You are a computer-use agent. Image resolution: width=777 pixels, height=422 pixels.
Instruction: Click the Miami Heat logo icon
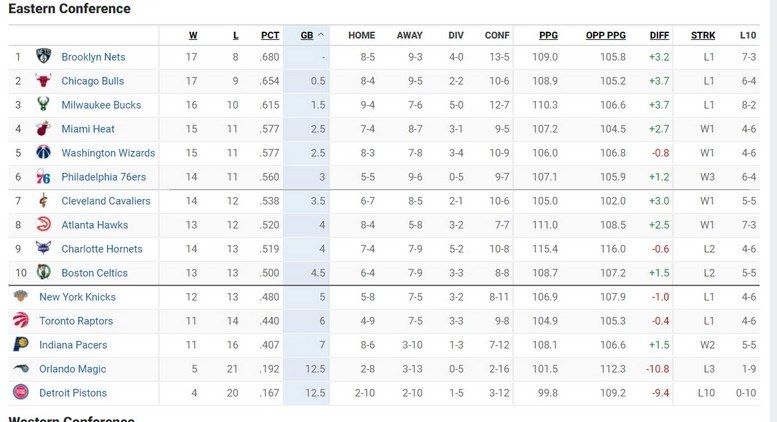point(43,129)
